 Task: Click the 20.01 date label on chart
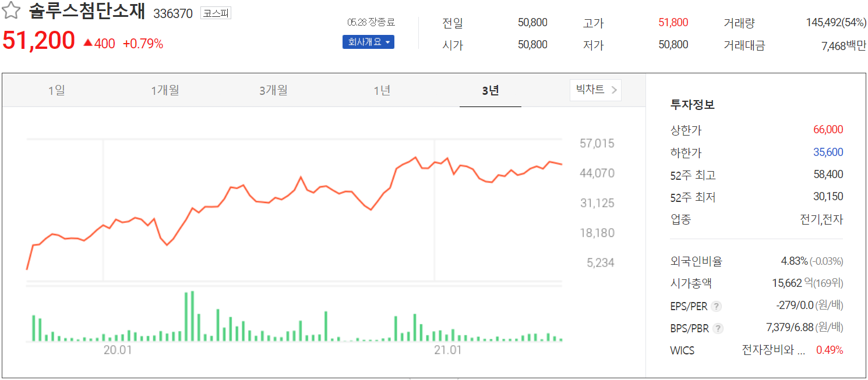(x=118, y=350)
